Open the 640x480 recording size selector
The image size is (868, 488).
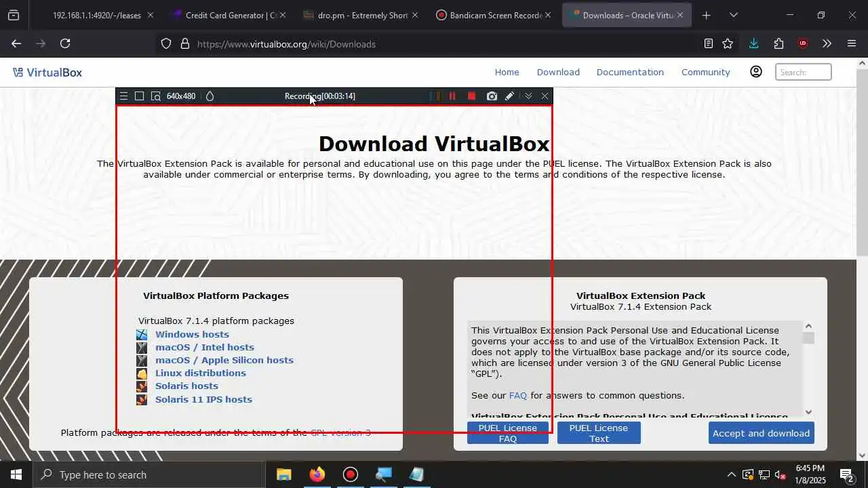[x=181, y=96]
